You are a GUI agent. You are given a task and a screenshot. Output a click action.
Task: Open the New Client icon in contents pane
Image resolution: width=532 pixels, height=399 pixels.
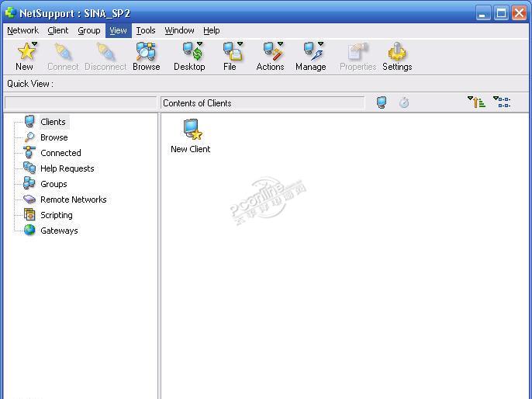point(192,130)
